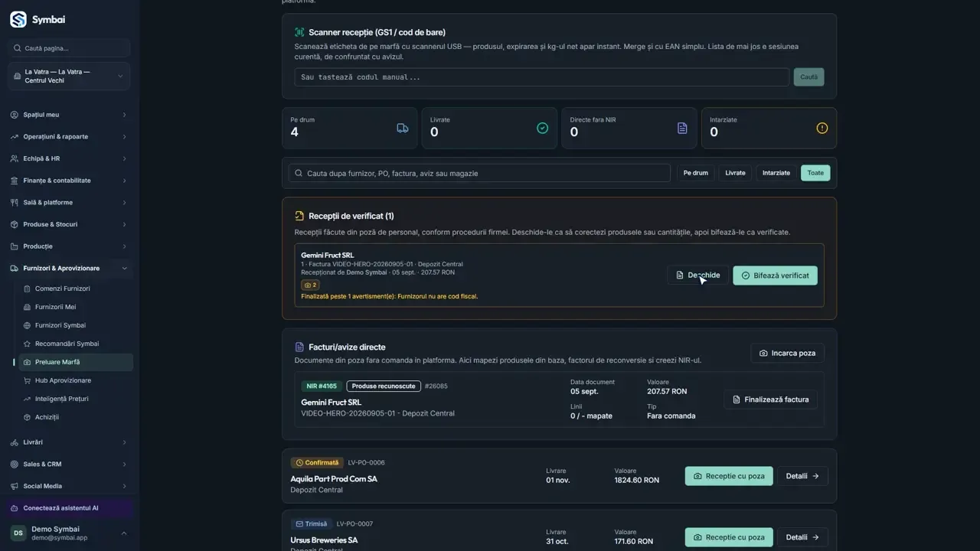Image resolution: width=980 pixels, height=551 pixels.
Task: Filter list by Pe drum
Action: 695,173
